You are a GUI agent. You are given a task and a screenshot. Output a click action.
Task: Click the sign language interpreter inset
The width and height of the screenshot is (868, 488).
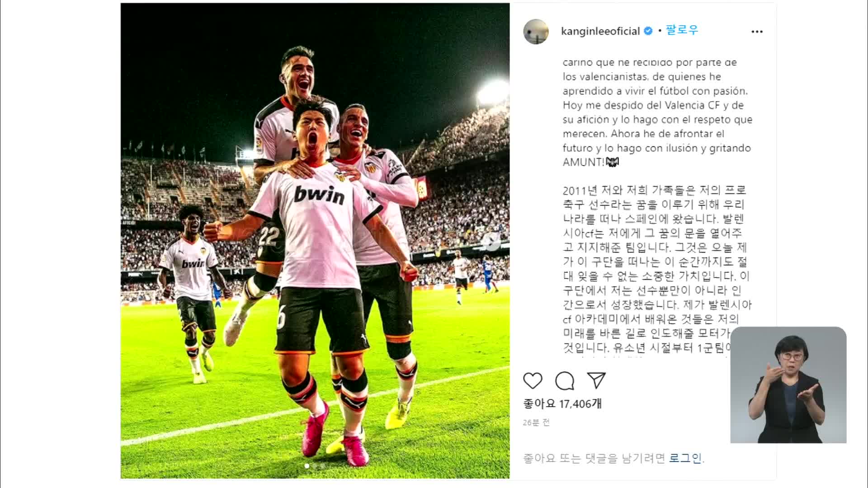click(788, 385)
